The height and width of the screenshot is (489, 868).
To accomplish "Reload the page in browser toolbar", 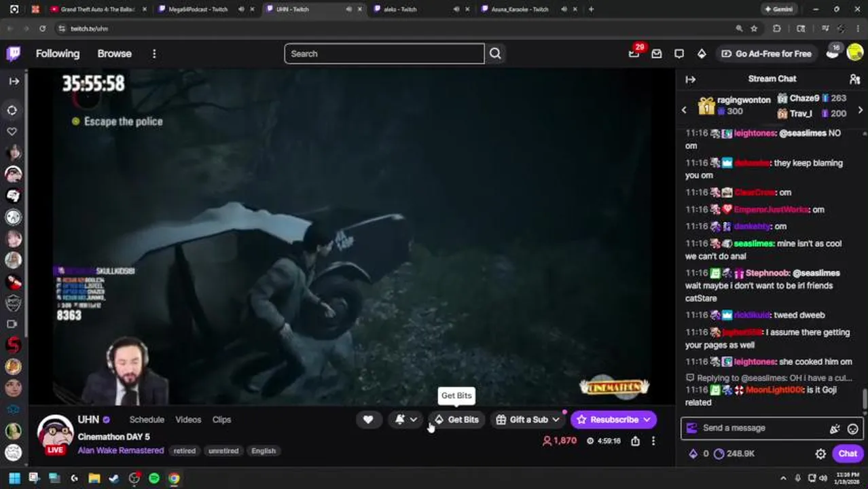I will [x=42, y=29].
